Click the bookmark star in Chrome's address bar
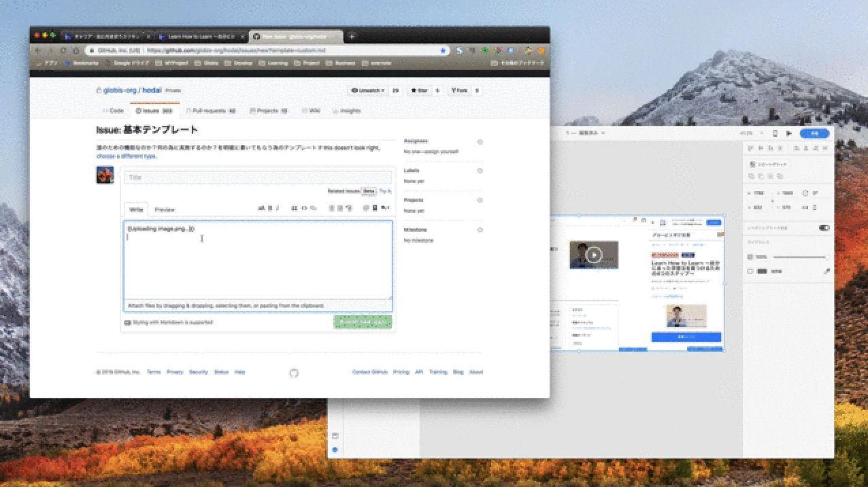 [x=443, y=50]
